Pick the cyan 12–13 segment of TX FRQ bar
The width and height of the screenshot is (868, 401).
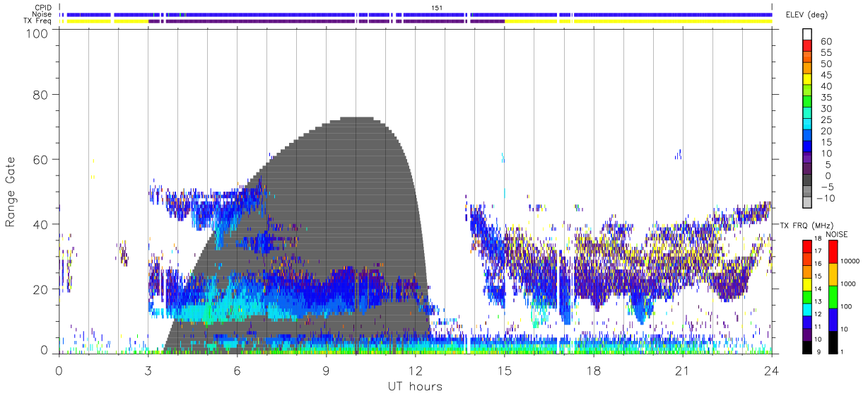[806, 308]
